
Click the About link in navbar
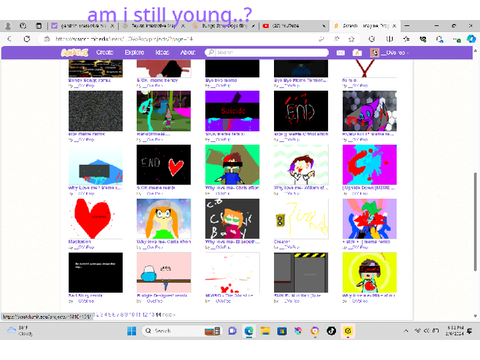[188, 53]
